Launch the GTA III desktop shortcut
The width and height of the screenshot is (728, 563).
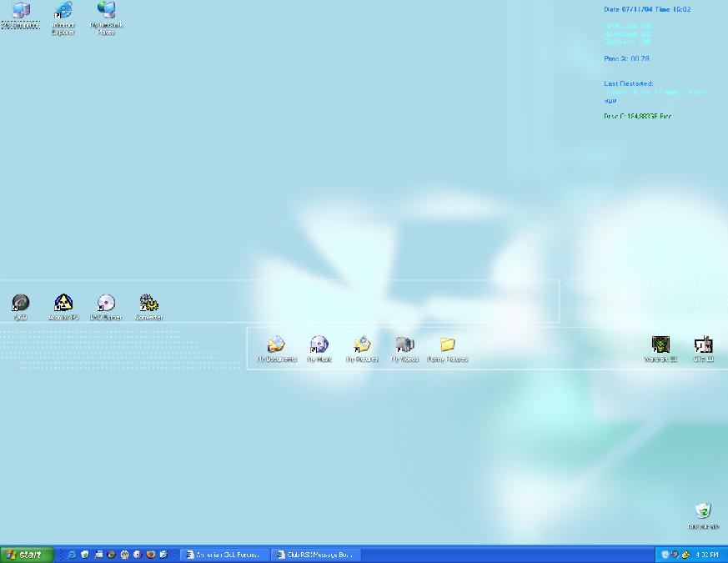[703, 344]
